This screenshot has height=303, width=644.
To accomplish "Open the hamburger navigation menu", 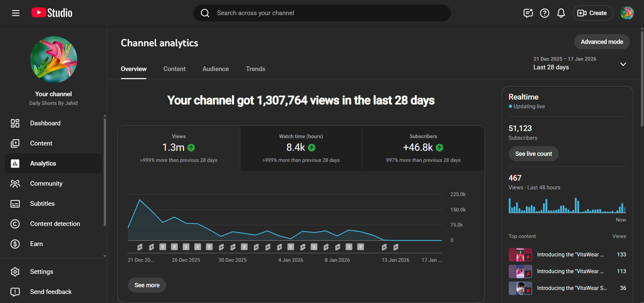I will pos(16,13).
